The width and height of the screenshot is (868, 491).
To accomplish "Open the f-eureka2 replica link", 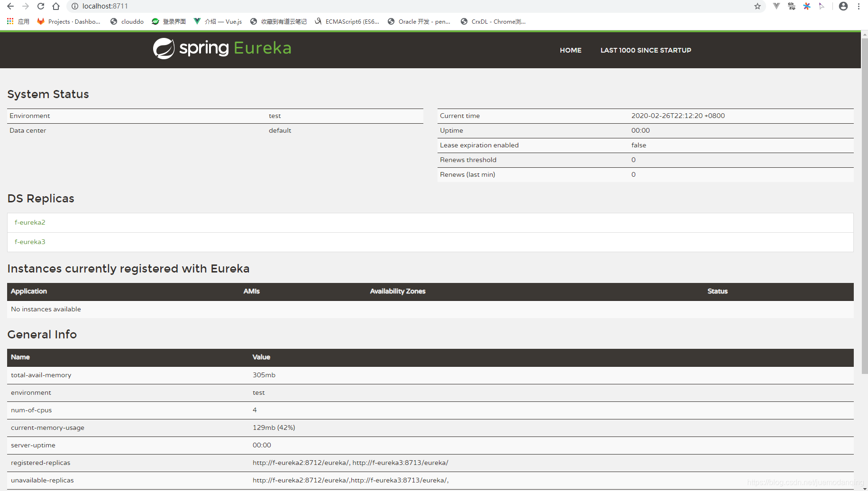I will click(30, 222).
